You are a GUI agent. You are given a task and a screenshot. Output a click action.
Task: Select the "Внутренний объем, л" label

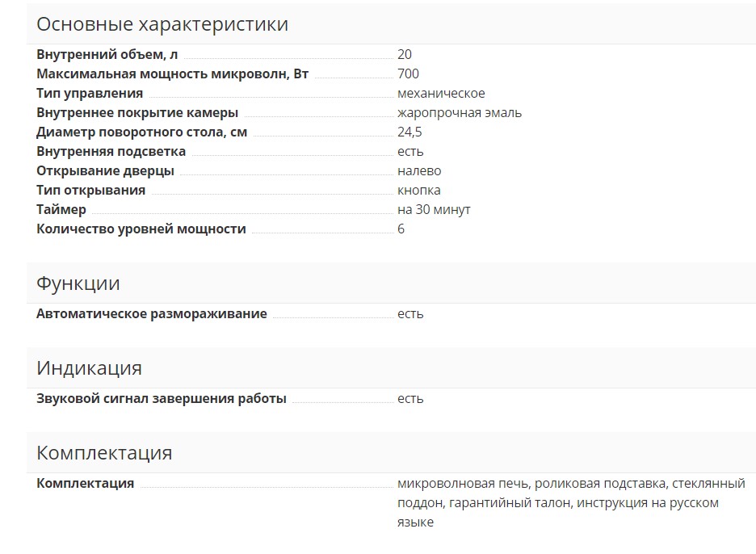click(x=107, y=55)
